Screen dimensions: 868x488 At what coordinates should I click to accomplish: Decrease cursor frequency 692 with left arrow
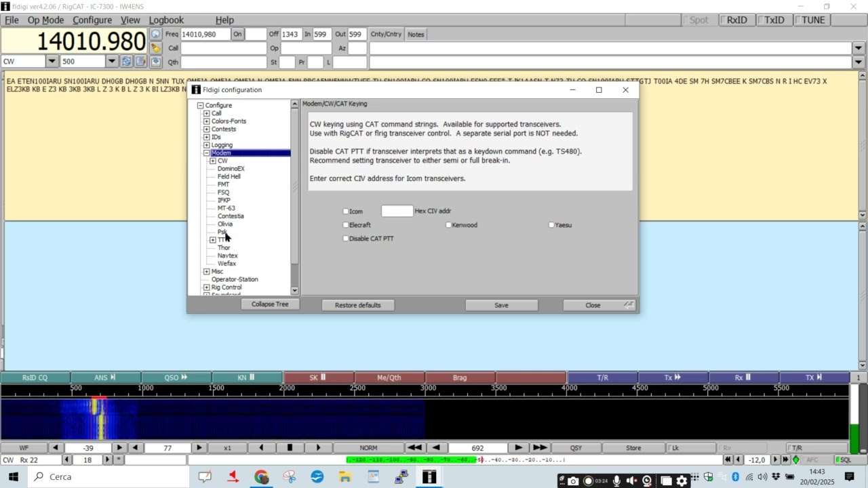click(x=436, y=448)
